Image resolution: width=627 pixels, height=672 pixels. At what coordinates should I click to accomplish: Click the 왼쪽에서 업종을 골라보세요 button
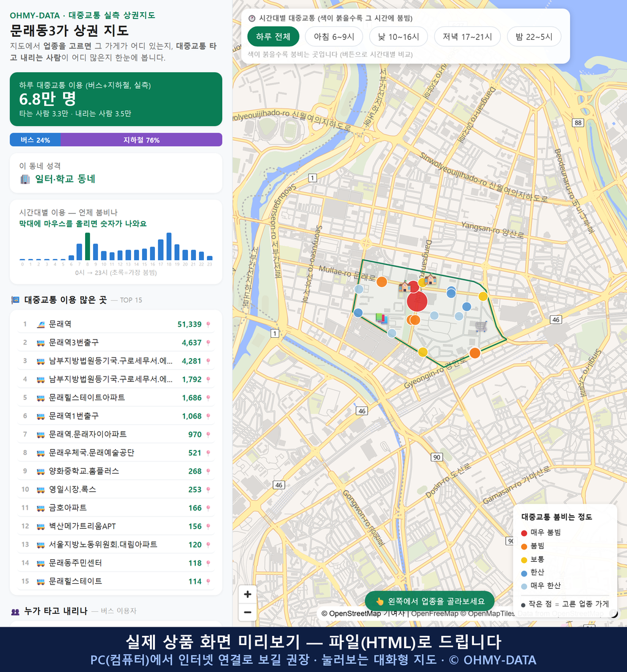point(429,601)
